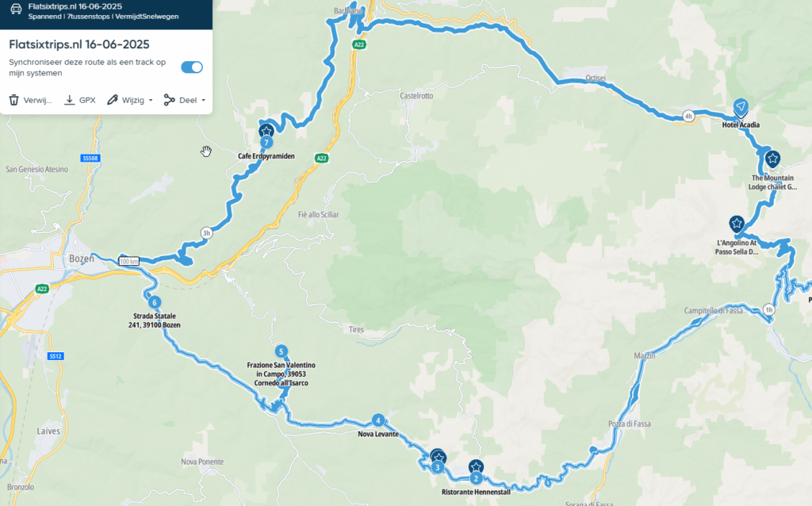
Task: Click The Mountain Lodge chalet star marker
Action: (772, 159)
